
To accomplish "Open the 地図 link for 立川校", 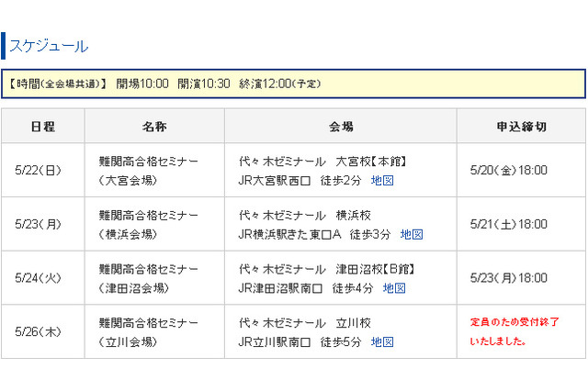I will tap(382, 342).
